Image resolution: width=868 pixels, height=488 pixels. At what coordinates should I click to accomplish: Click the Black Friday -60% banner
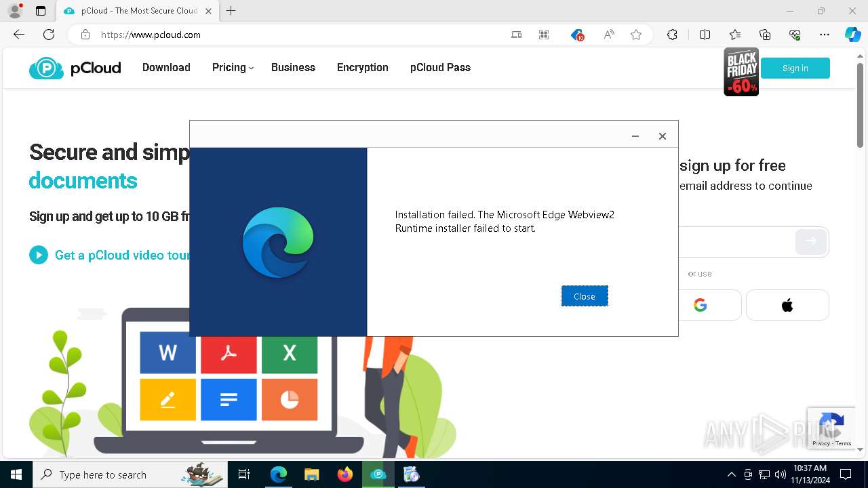741,72
